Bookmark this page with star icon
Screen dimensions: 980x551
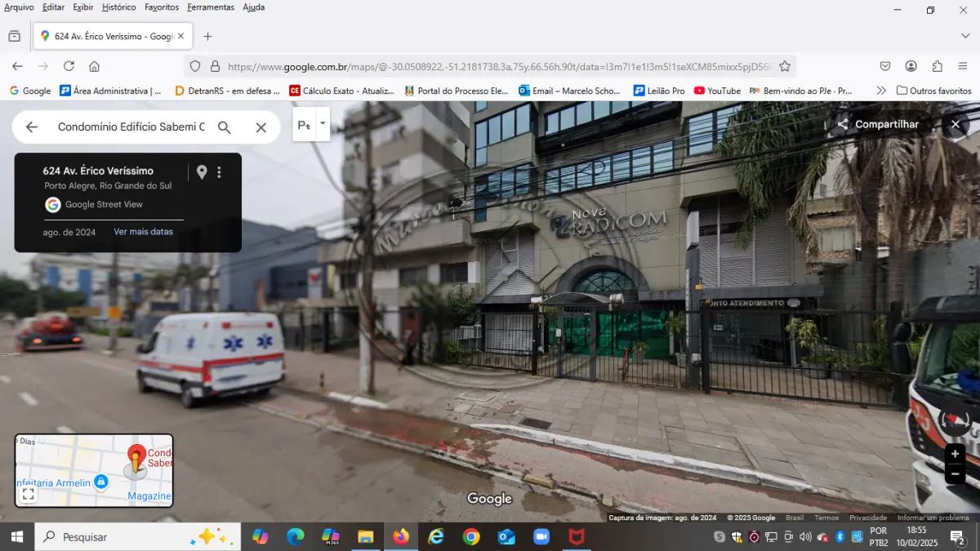pos(785,66)
